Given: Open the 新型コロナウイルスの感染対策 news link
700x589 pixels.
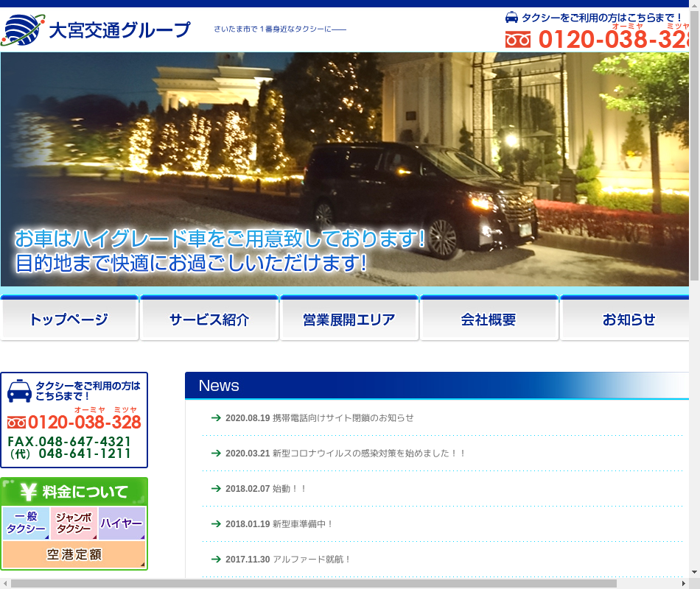Looking at the screenshot, I should [368, 453].
